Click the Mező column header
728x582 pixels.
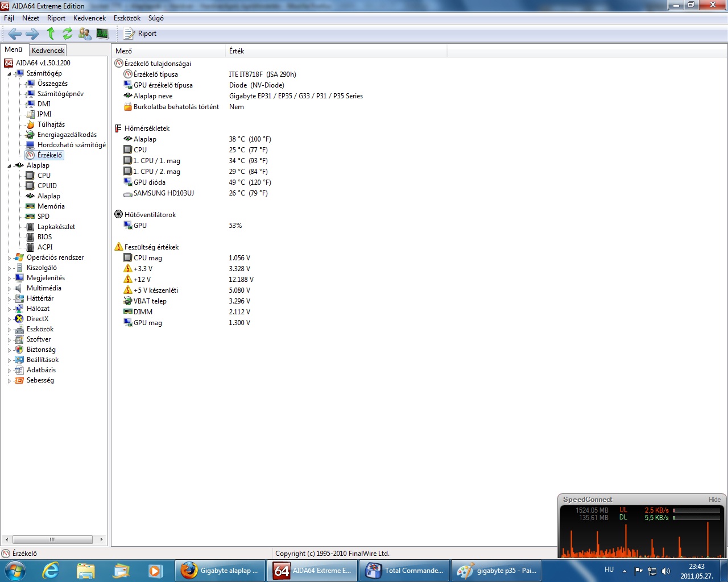coord(168,51)
